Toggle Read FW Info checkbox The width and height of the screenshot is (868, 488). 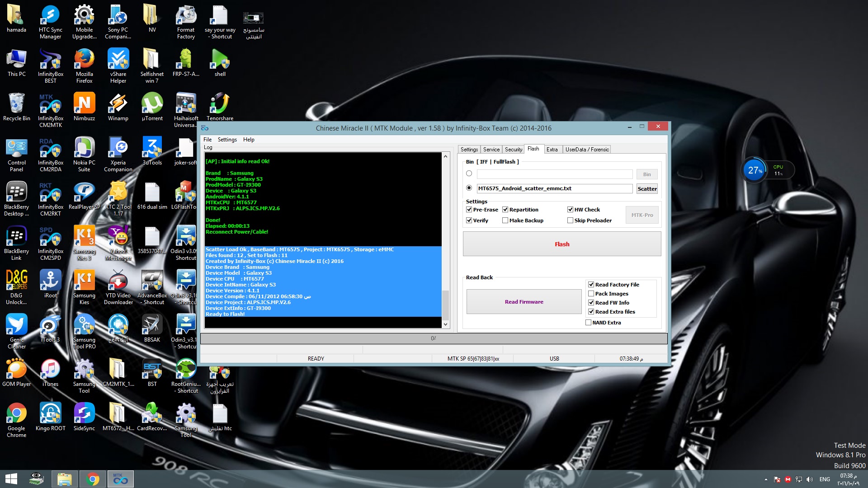[591, 303]
